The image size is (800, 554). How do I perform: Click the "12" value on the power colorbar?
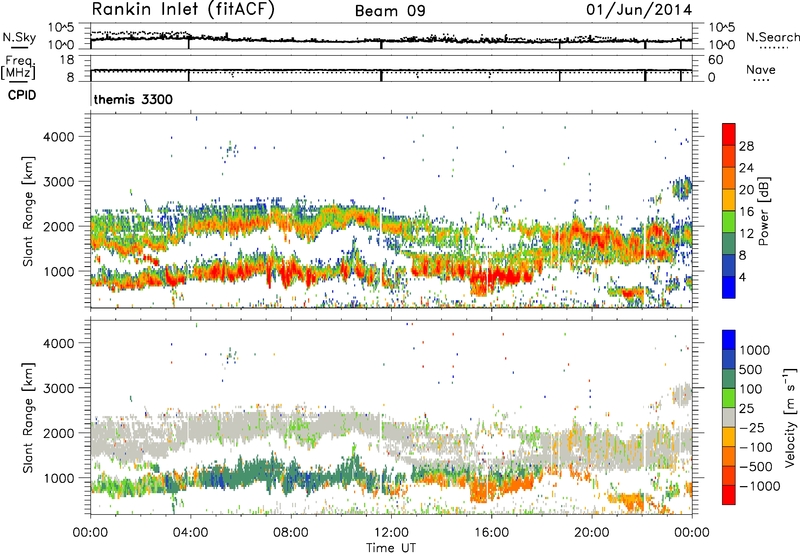point(746,234)
